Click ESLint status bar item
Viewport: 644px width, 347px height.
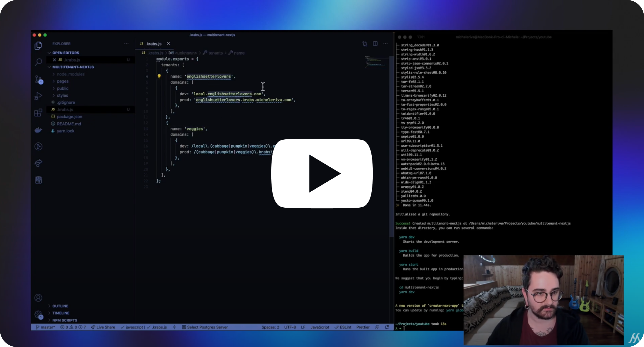point(343,327)
